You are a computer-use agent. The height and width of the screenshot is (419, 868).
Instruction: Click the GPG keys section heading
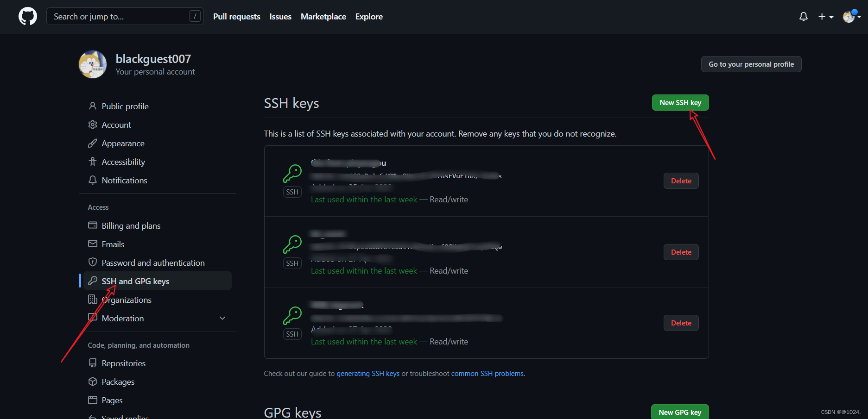pos(292,412)
